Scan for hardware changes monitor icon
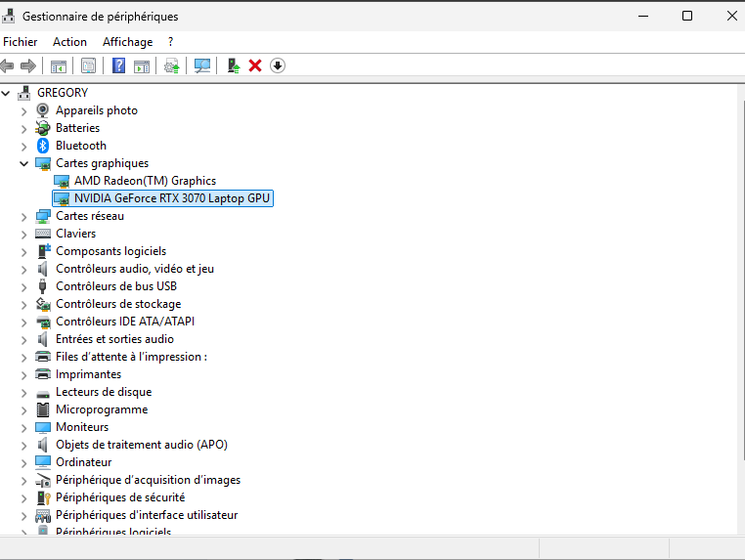The width and height of the screenshot is (745, 560). click(202, 65)
